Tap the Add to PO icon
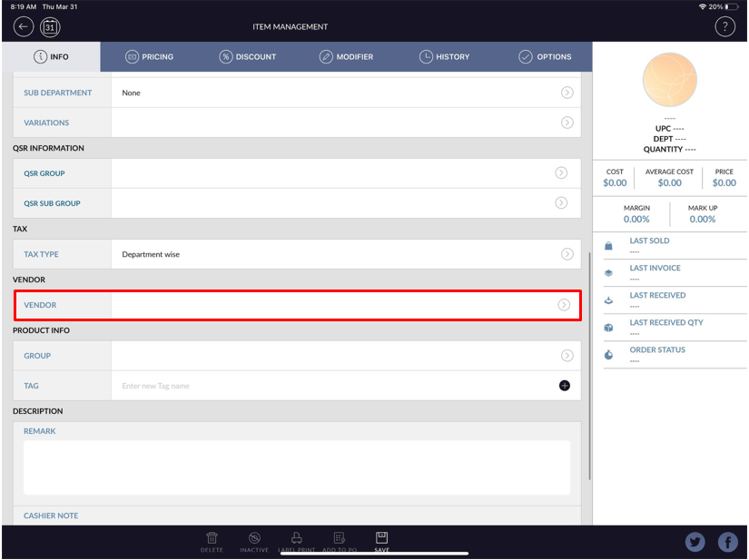Image resolution: width=749 pixels, height=560 pixels. pyautogui.click(x=339, y=541)
